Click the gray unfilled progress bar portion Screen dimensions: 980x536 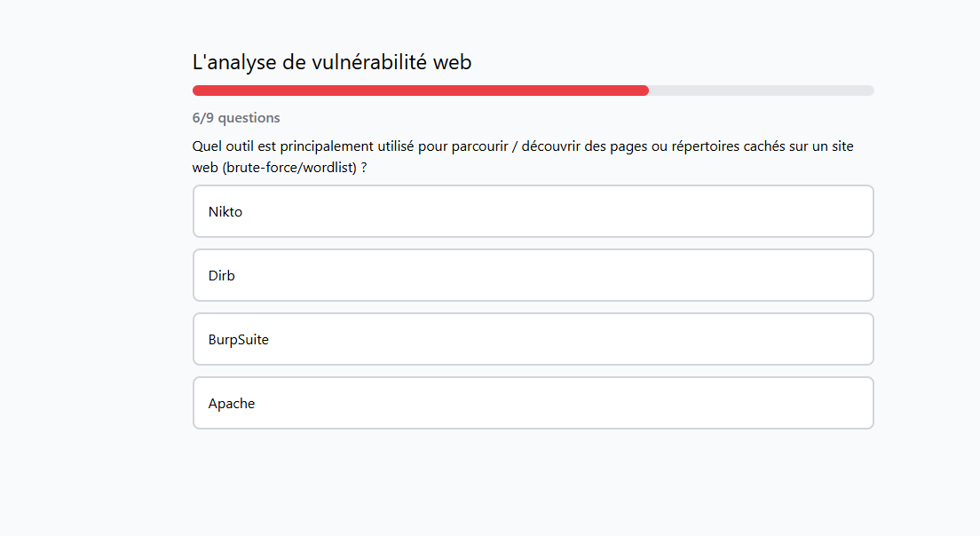[x=761, y=91]
